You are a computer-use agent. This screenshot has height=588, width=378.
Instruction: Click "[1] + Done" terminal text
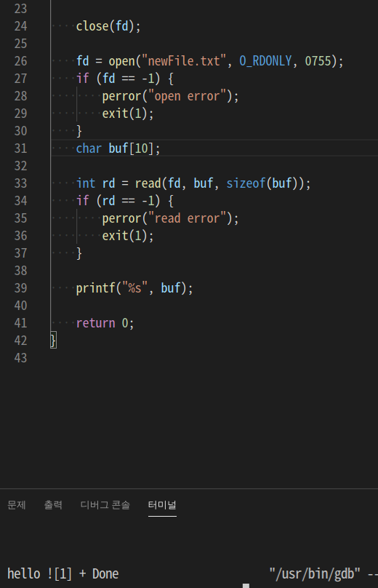87,573
